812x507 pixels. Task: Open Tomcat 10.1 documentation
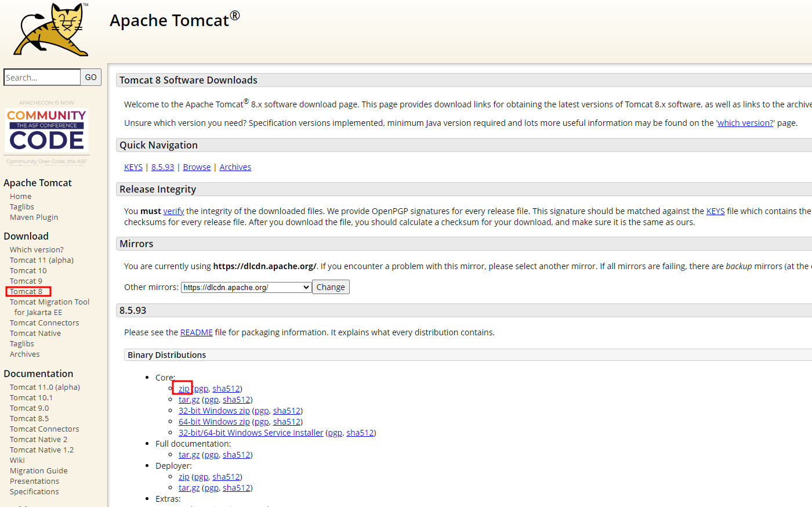(x=31, y=398)
